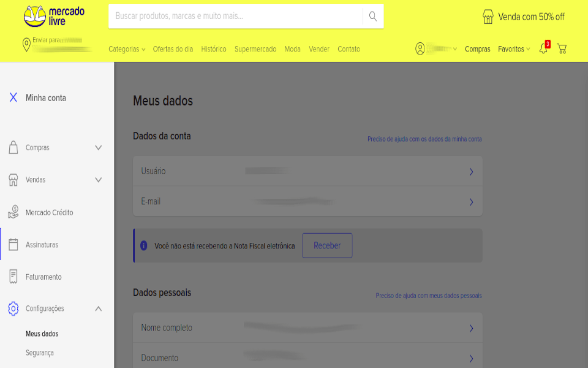Close the Minha conta sidebar with X
The width and height of the screenshot is (588, 368).
[x=13, y=98]
